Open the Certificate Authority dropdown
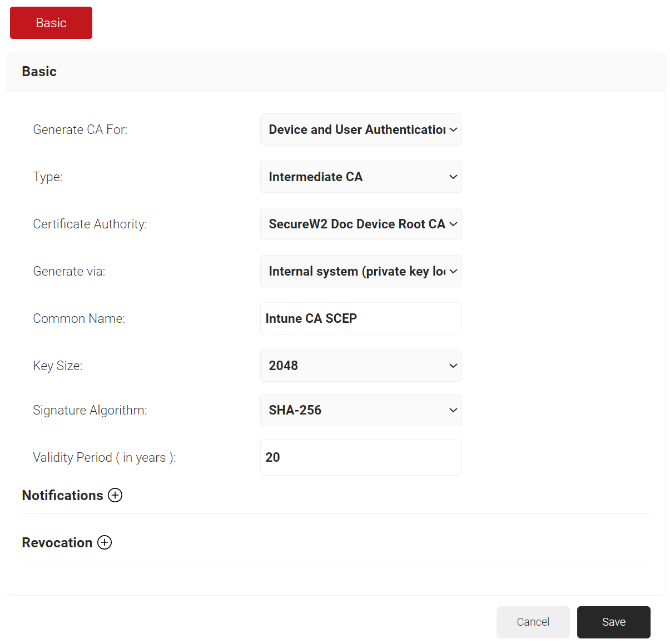The width and height of the screenshot is (670, 644). click(x=361, y=224)
